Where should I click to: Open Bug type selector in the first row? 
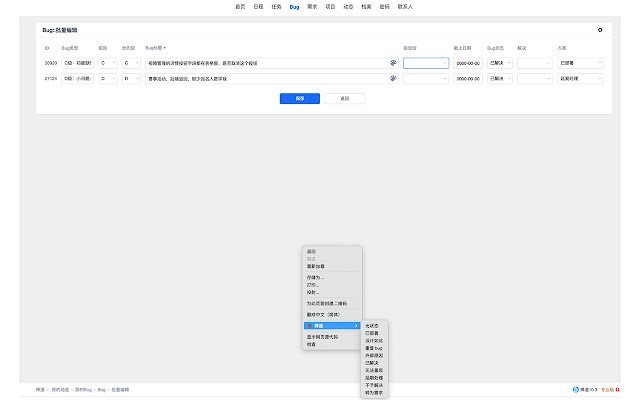(78, 63)
